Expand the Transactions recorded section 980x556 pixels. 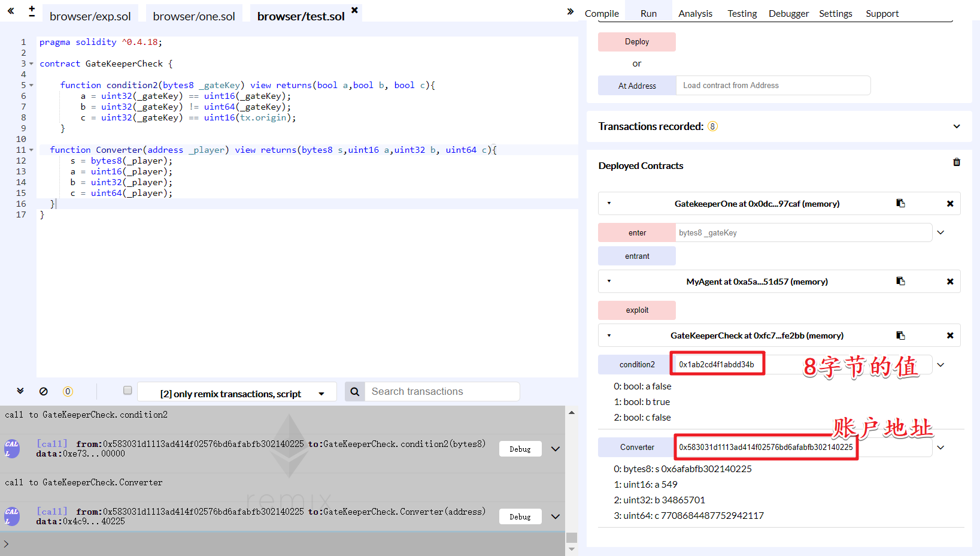[x=957, y=126]
